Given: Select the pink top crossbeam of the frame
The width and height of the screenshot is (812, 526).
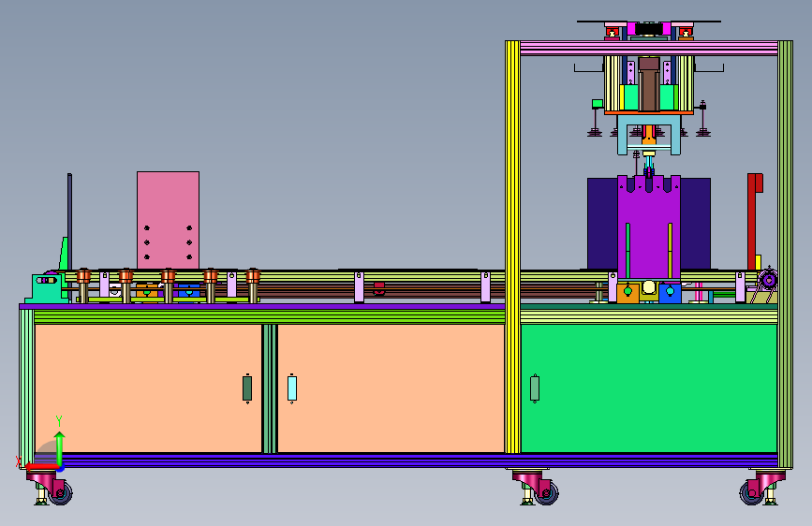Looking at the screenshot, I should 649,48.
